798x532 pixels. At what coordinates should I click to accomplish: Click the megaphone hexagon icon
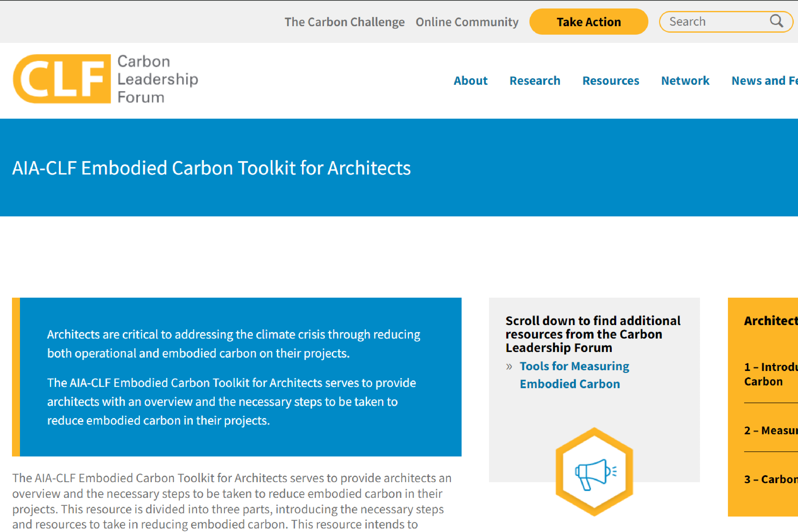(x=594, y=472)
